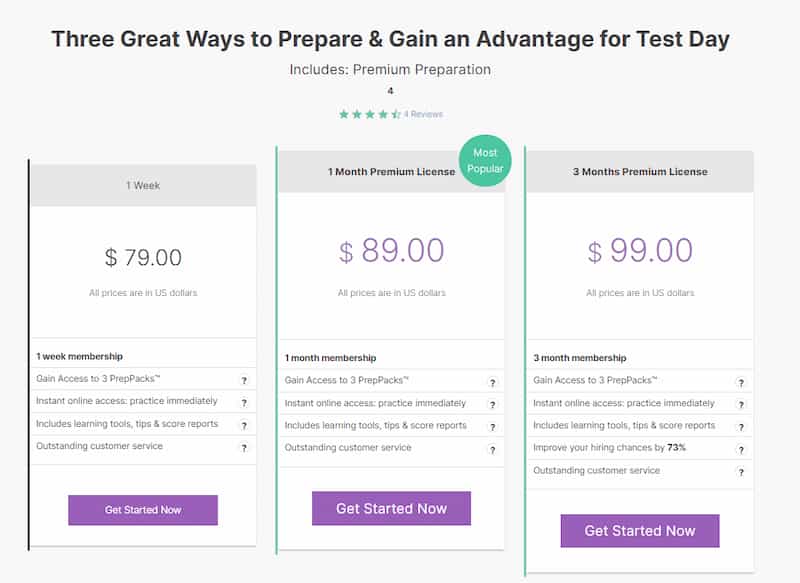Open tooltip for Instant online access under 1 Week plan

(245, 403)
